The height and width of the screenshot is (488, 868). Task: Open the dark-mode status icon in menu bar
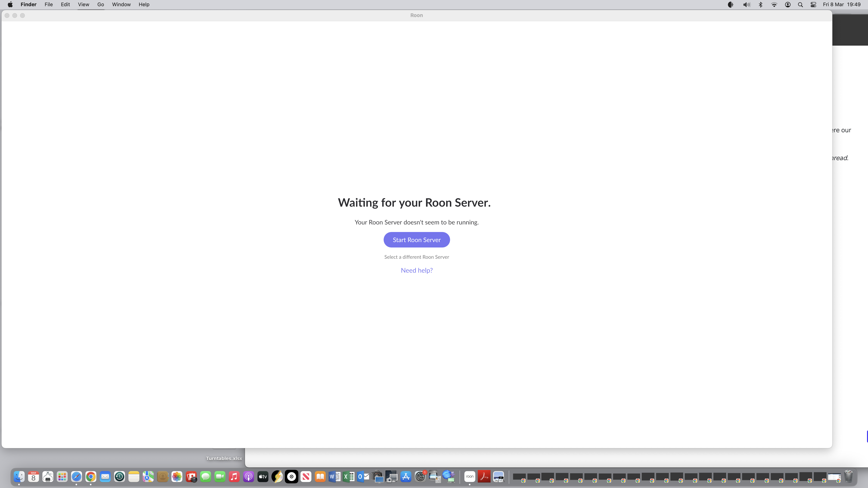click(x=730, y=4)
